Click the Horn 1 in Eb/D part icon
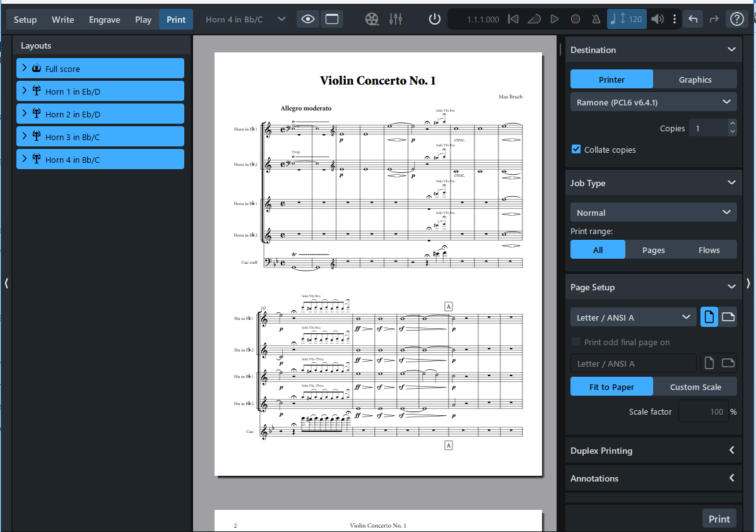 (x=37, y=91)
